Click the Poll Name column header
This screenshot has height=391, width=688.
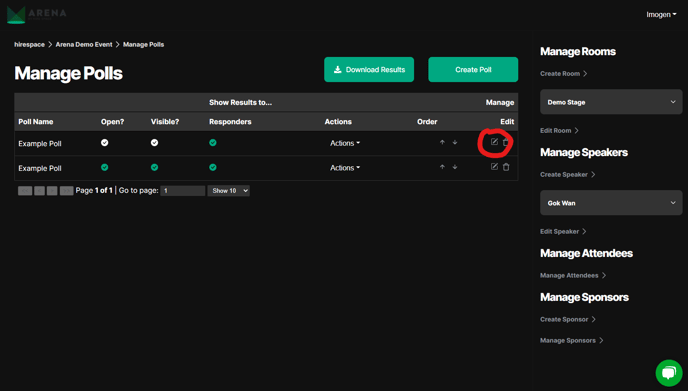coord(36,122)
